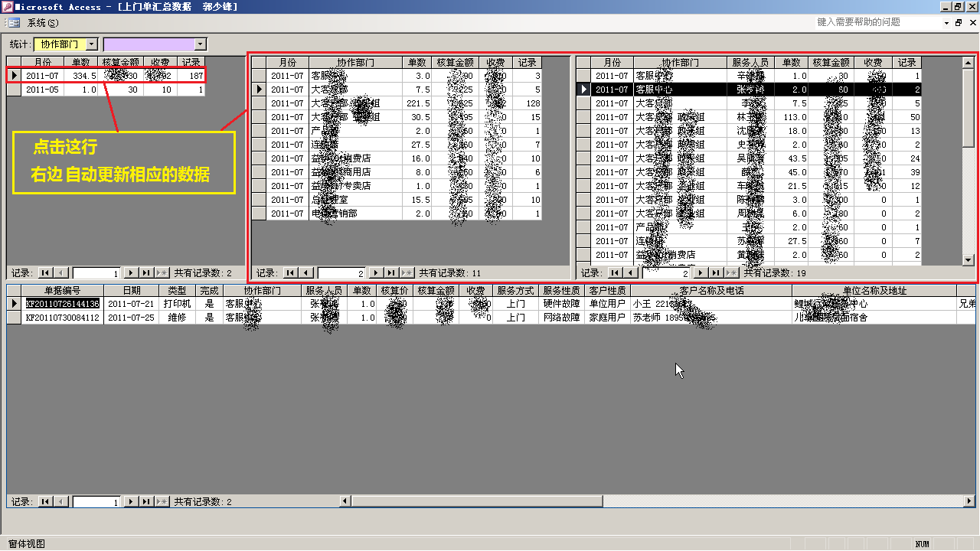The height and width of the screenshot is (551, 980).
Task: Open the 协作部门 statistics dropdown
Action: 92,44
